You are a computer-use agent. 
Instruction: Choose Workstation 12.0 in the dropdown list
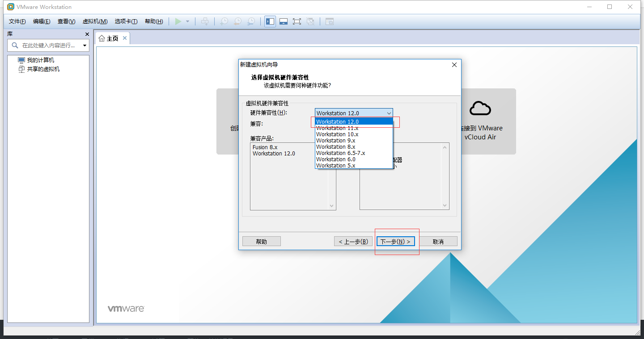(x=354, y=121)
